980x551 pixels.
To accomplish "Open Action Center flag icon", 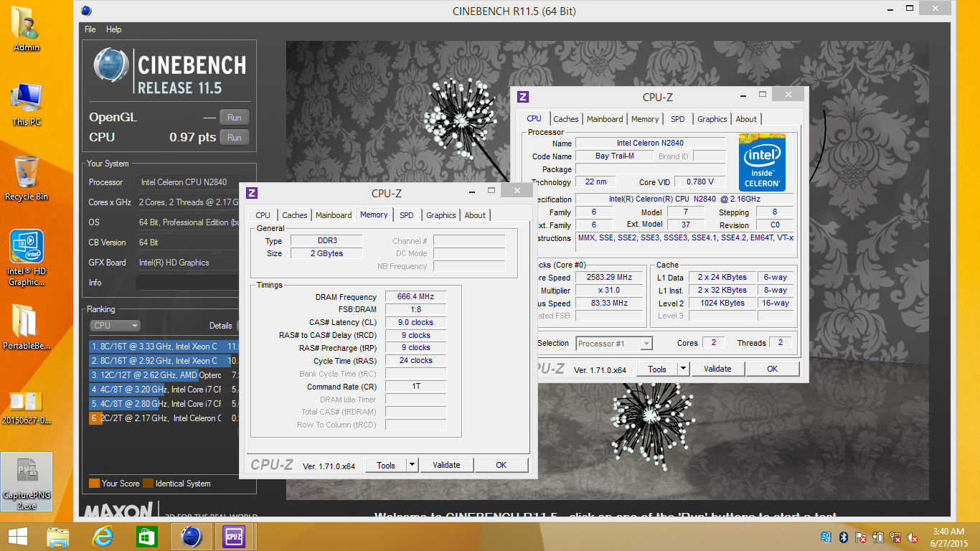I will 861,537.
